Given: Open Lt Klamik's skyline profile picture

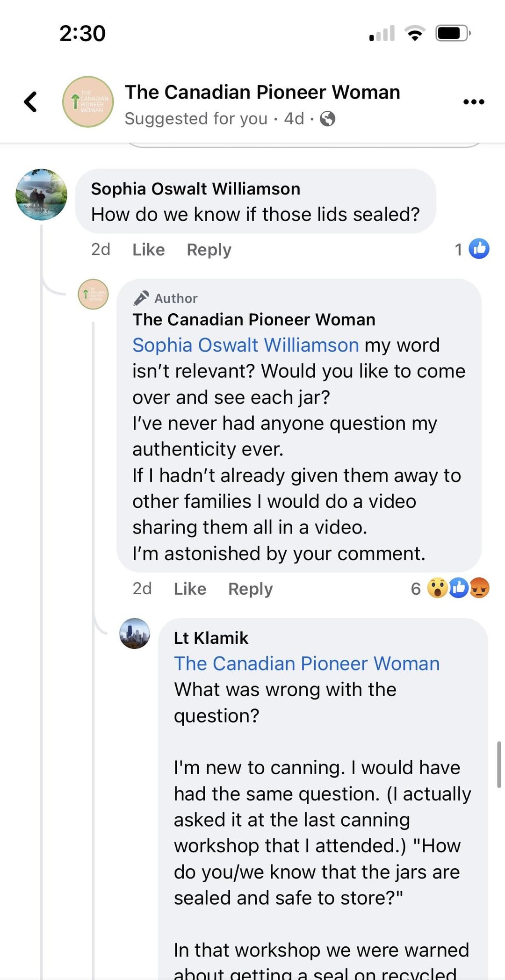Looking at the screenshot, I should [x=135, y=634].
